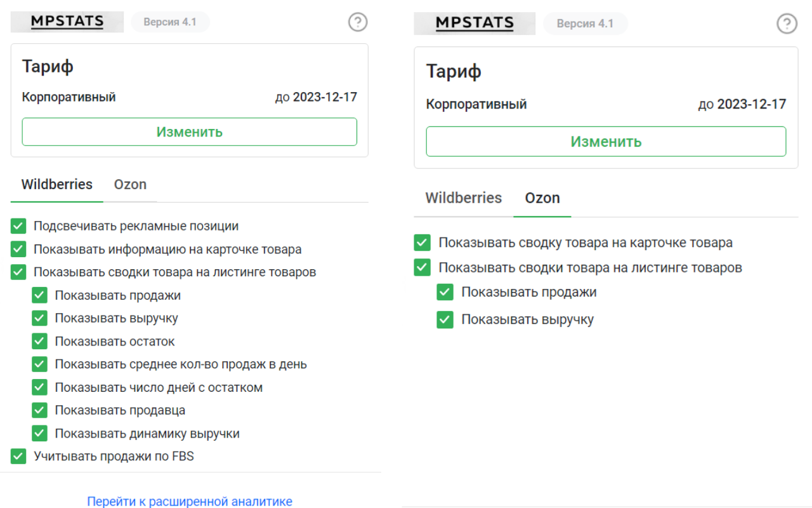This screenshot has width=812, height=508.
Task: Click Версия 4.1 badge in right panel
Action: pos(586,24)
